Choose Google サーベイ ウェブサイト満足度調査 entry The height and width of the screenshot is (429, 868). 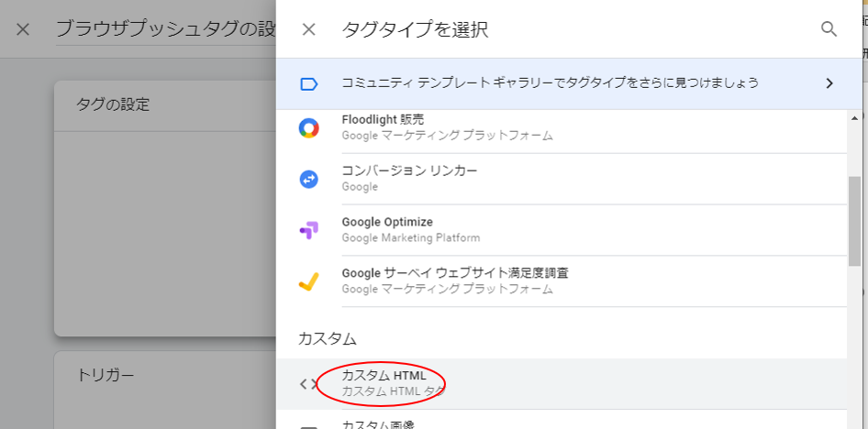click(x=561, y=280)
